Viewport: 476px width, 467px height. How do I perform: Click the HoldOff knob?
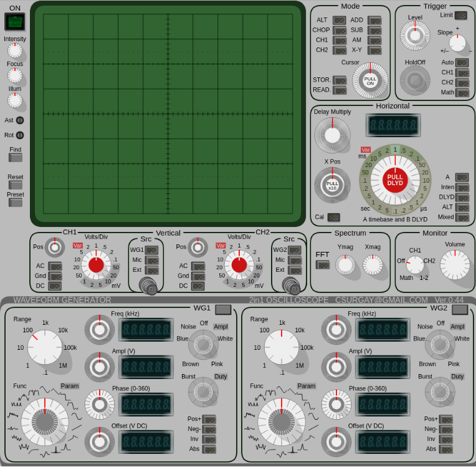point(415,80)
